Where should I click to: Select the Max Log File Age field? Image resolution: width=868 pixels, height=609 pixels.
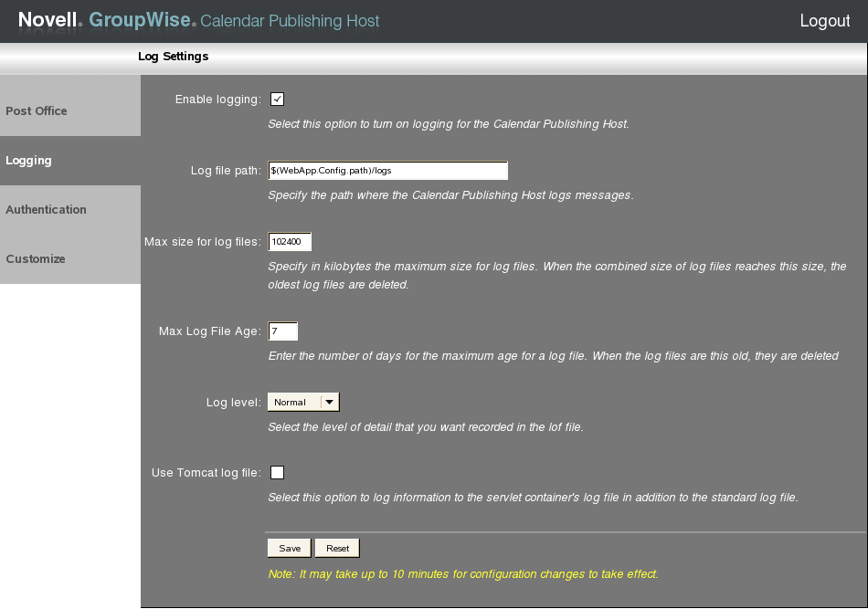283,331
